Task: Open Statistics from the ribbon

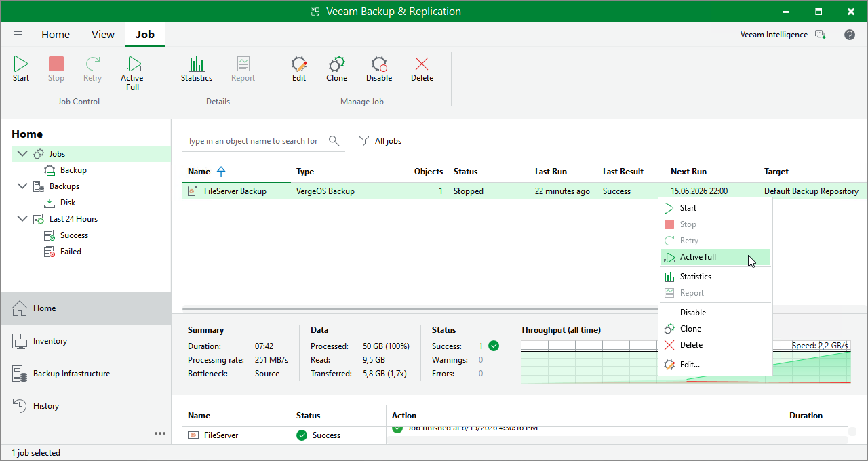Action: 197,69
